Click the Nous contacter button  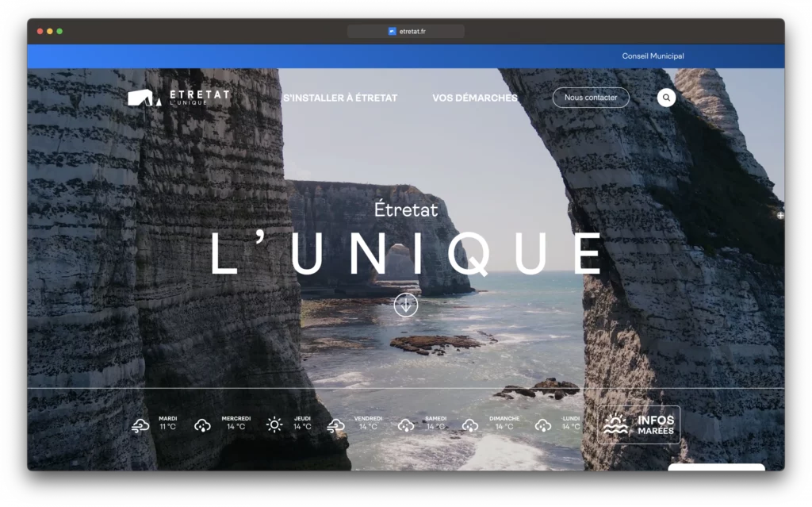[x=591, y=98]
